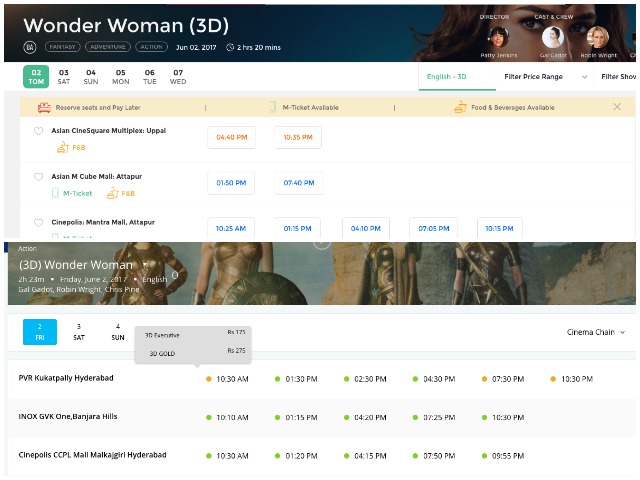640x480 pixels.
Task: Select 4 SUN date in lower listing
Action: (x=118, y=332)
